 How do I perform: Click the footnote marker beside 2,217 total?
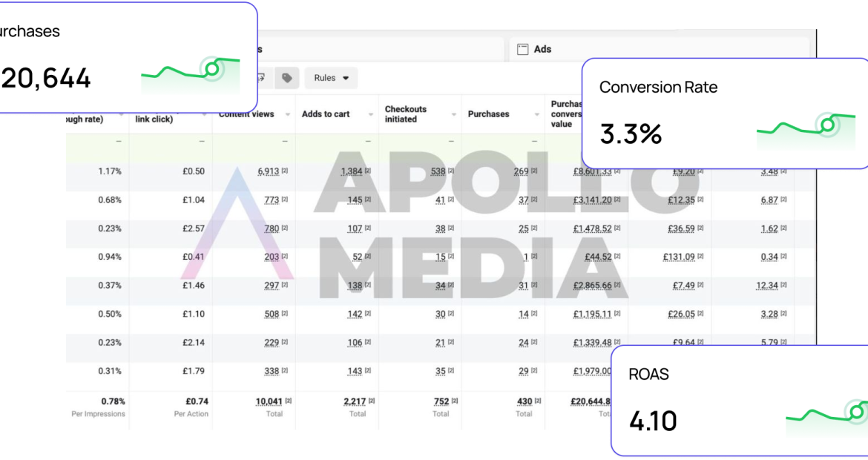[372, 401]
